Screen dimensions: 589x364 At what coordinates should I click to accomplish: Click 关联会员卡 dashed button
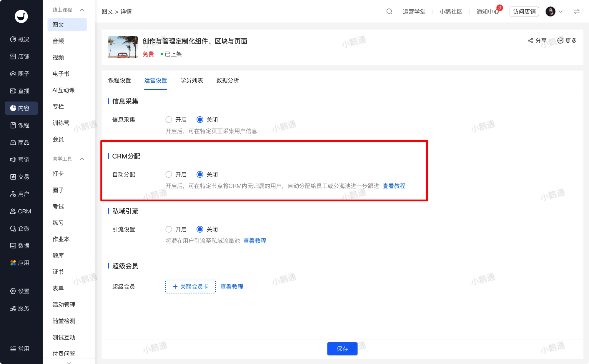click(190, 287)
